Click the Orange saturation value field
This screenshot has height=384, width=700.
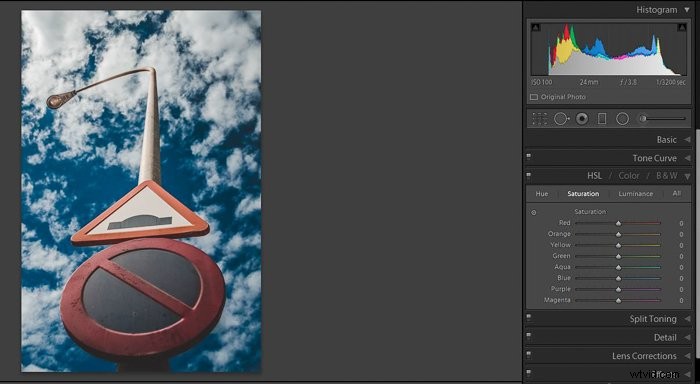[681, 234]
